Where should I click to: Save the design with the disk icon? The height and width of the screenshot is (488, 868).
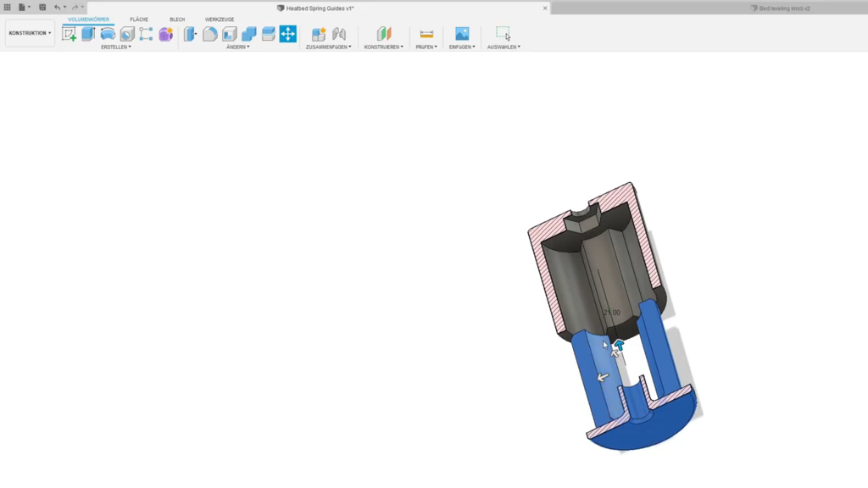tap(42, 7)
